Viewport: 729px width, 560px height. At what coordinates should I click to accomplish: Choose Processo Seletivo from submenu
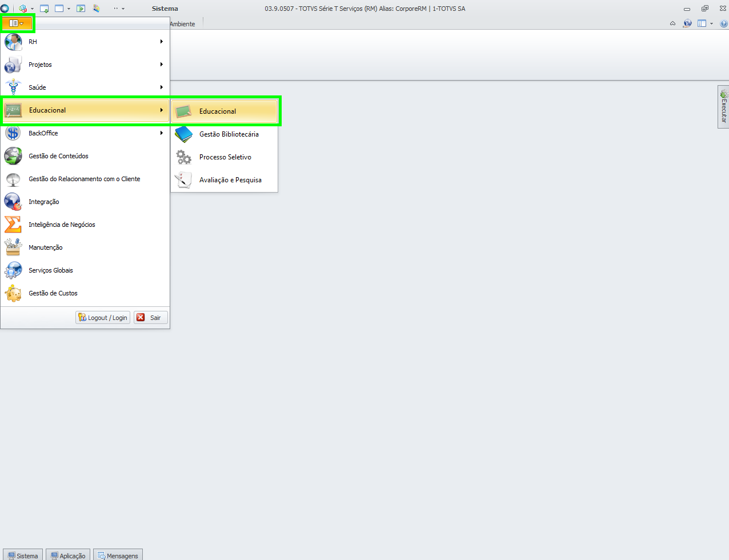tap(225, 157)
